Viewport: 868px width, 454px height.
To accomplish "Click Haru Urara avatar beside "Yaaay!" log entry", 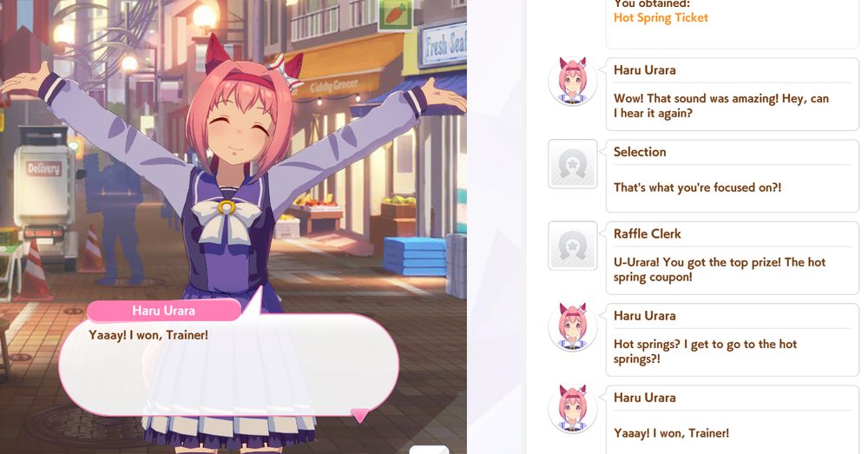I will (572, 409).
